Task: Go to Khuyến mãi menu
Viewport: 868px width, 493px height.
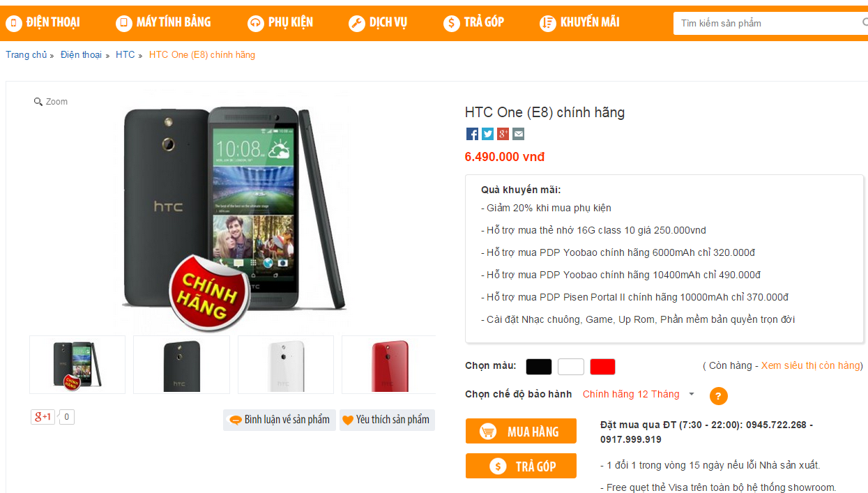Action: [579, 22]
